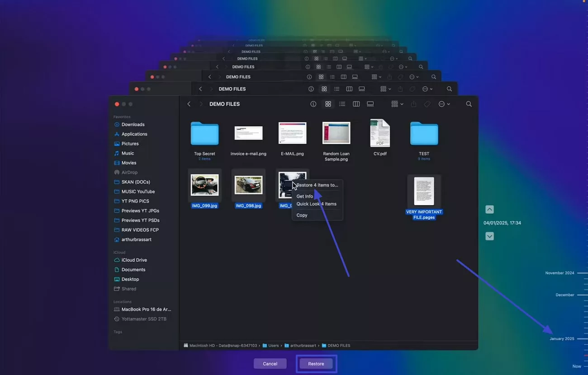Select Quick Look 4 Items in context menu
The image size is (588, 375).
click(x=316, y=204)
